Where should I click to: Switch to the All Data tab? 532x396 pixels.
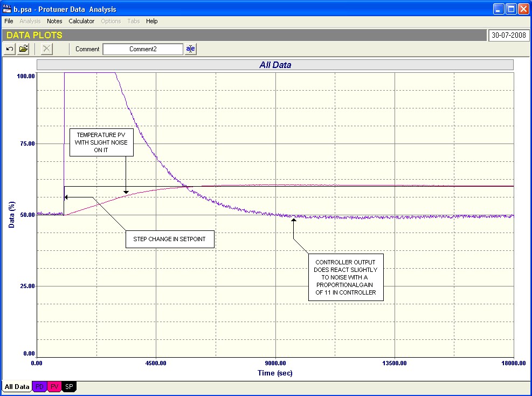click(17, 386)
